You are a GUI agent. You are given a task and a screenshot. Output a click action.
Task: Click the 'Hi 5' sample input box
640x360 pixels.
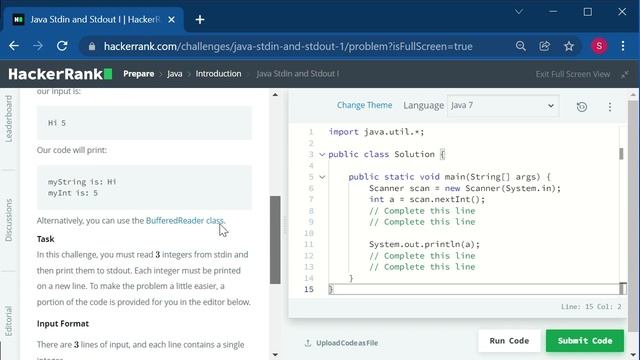click(144, 123)
